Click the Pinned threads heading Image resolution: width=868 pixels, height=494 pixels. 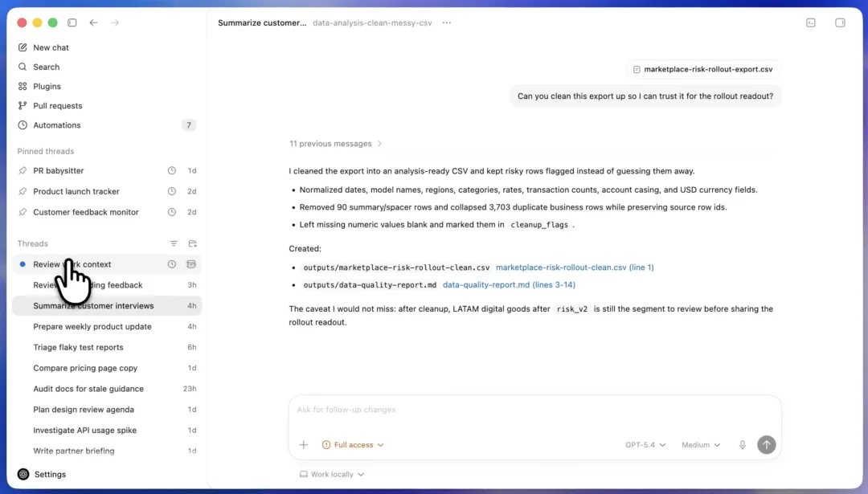45,151
